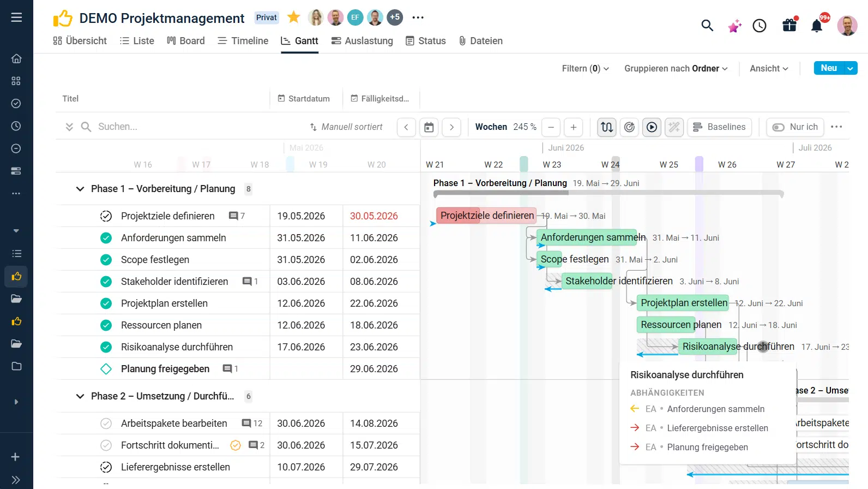The height and width of the screenshot is (489, 868).
Task: Click the plus add icon in sidebar
Action: coord(16,457)
